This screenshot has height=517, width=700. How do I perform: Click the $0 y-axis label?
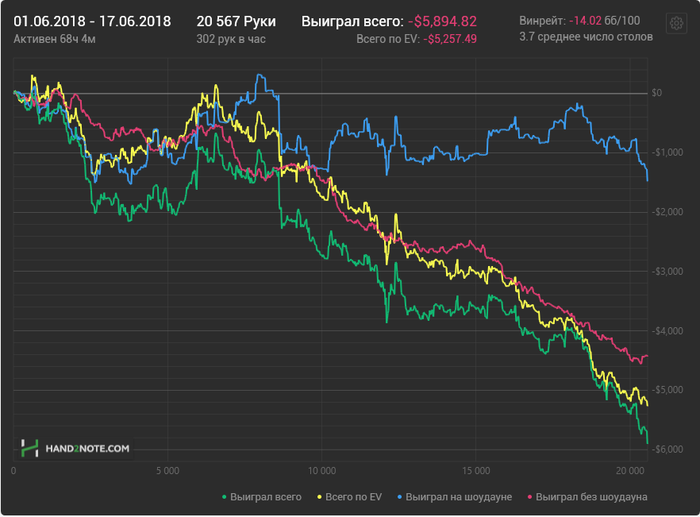pyautogui.click(x=657, y=93)
